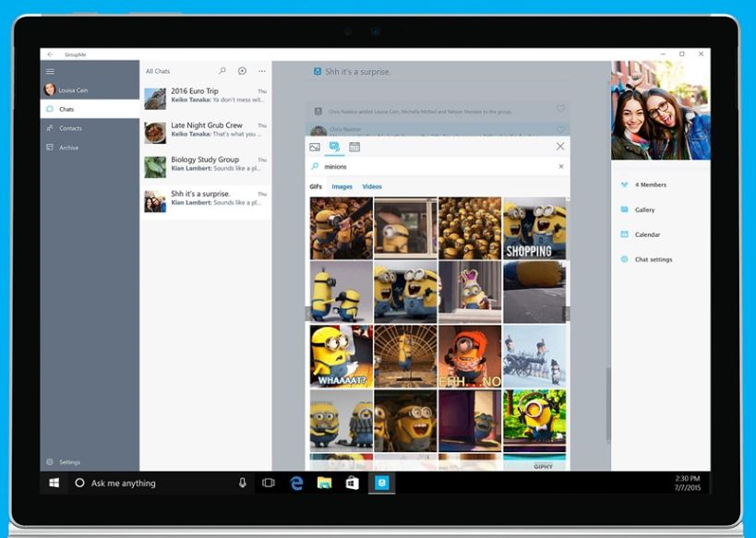
Task: Open the Biology Study Group chat
Action: click(206, 167)
